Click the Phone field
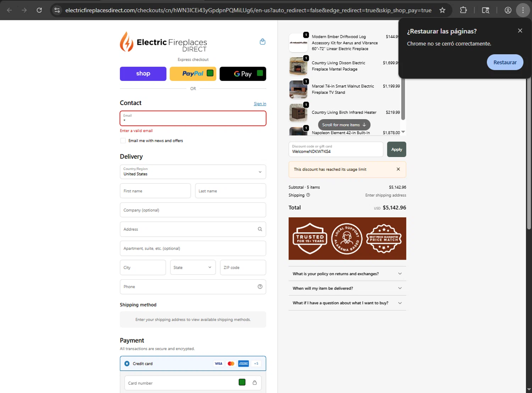 [x=193, y=286]
